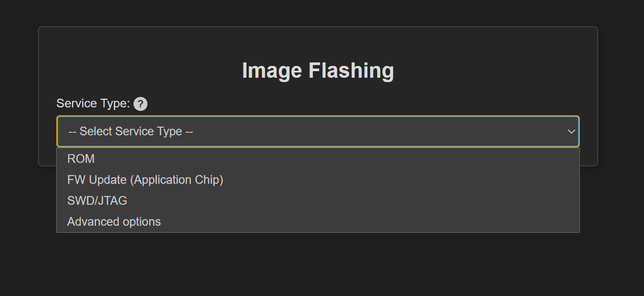Set service type to ROM
Viewport: 644px width, 296px height.
click(81, 158)
